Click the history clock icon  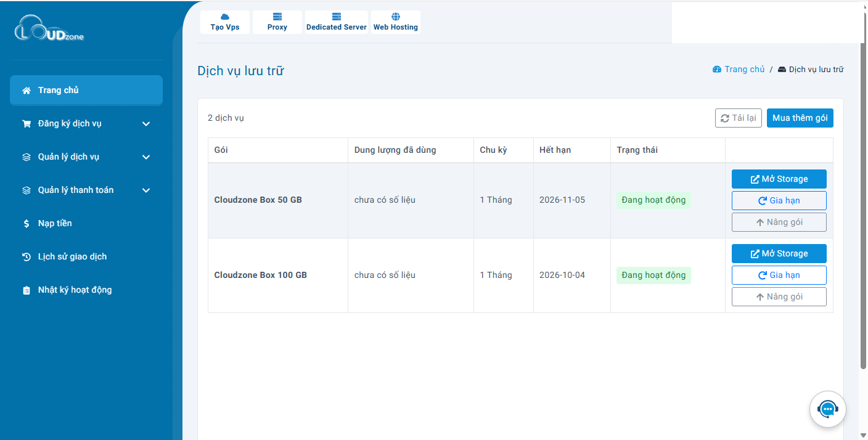coord(27,257)
